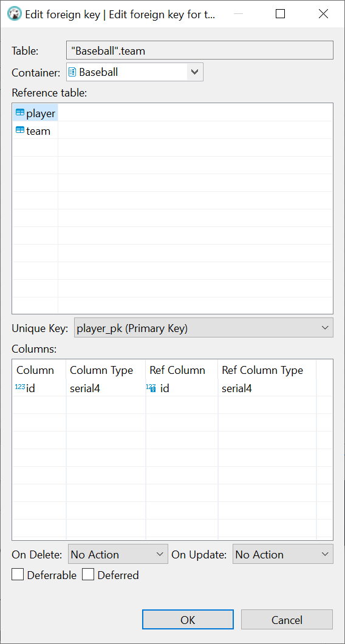Open the Container dropdown arrow
345x644 pixels.
tap(195, 72)
